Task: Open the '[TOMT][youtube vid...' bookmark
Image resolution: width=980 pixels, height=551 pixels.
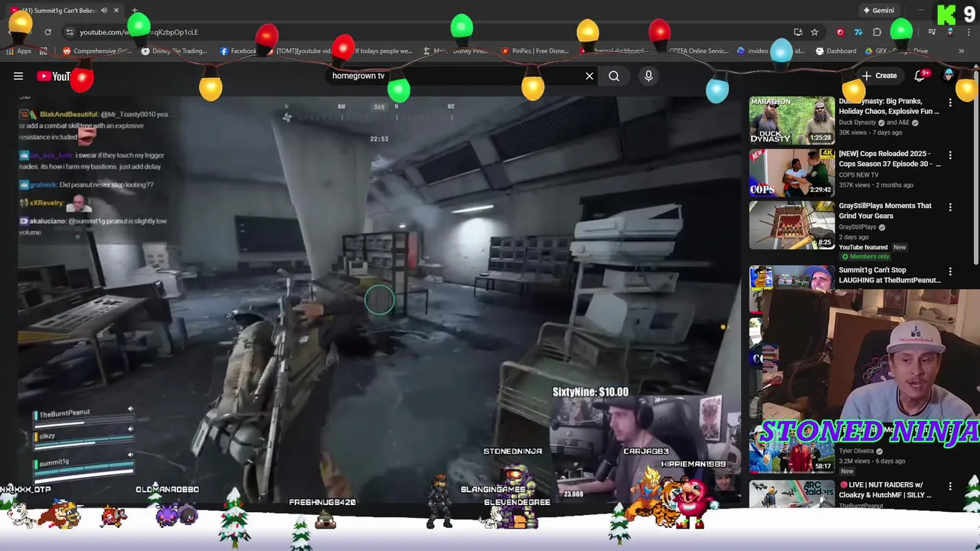Action: pyautogui.click(x=299, y=51)
